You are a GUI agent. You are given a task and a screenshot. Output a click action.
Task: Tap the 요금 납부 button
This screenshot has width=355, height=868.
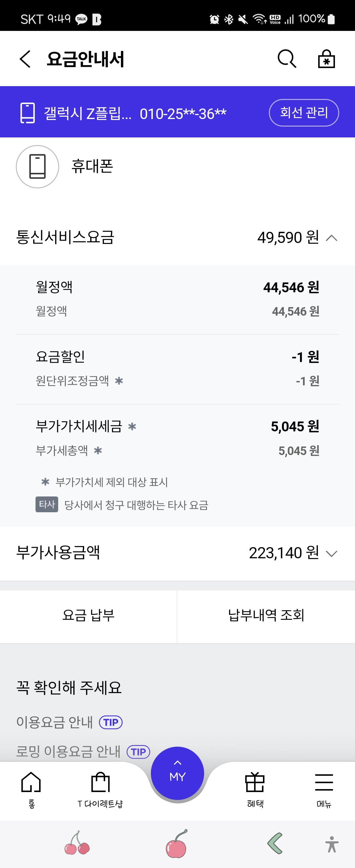coord(88,616)
